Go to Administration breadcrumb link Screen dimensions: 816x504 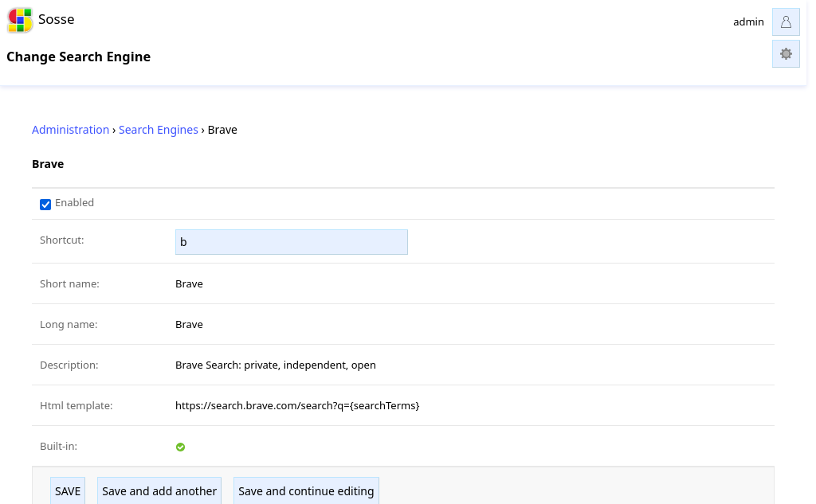(71, 130)
